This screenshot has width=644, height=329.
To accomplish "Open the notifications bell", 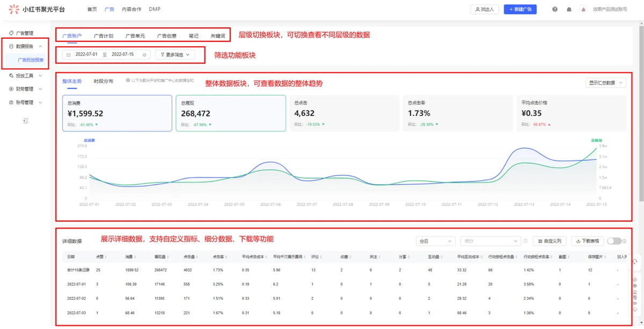I will click(x=569, y=9).
